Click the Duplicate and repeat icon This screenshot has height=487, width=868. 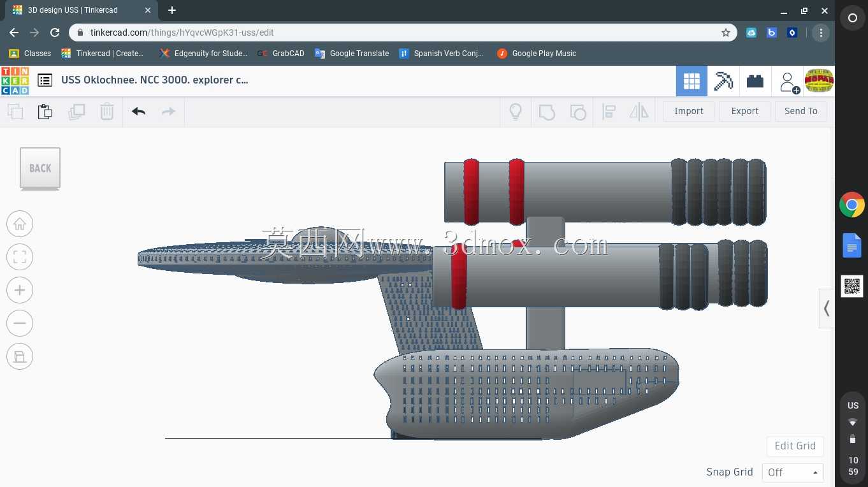[x=76, y=112]
